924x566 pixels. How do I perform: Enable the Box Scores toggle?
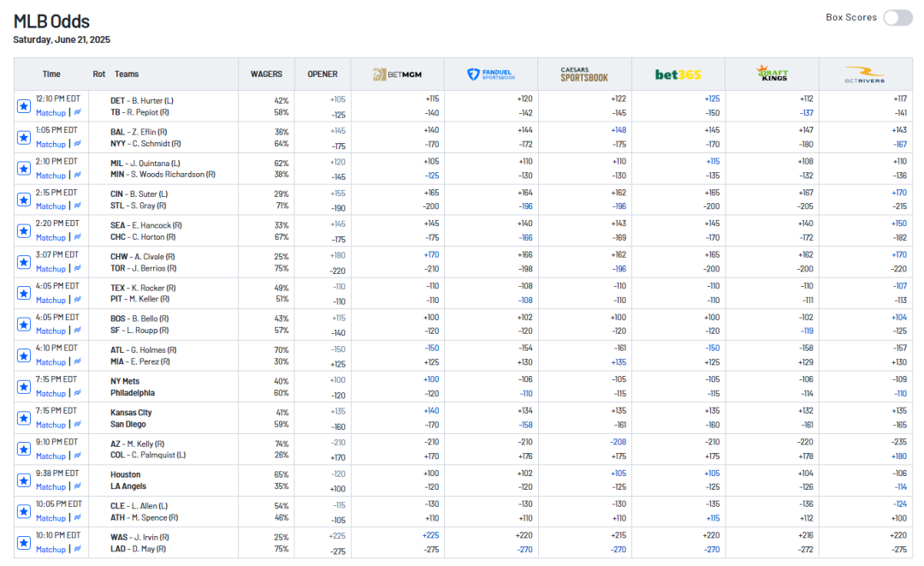(x=897, y=18)
